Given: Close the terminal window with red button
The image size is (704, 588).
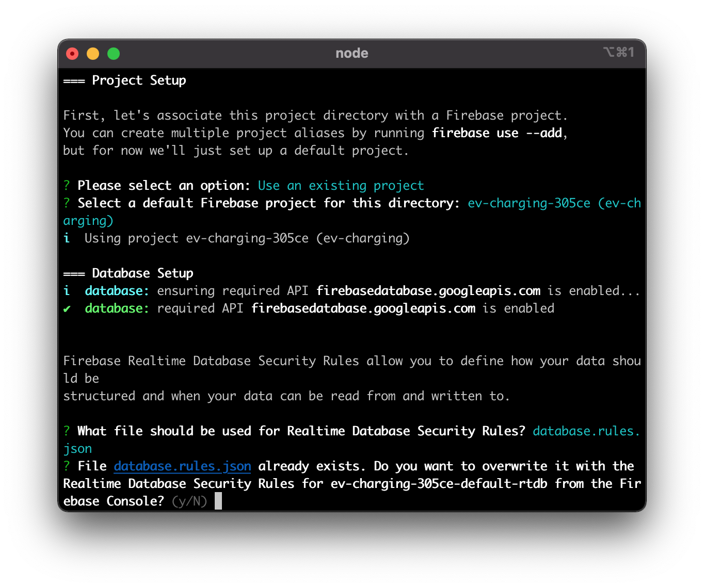Looking at the screenshot, I should pos(72,54).
